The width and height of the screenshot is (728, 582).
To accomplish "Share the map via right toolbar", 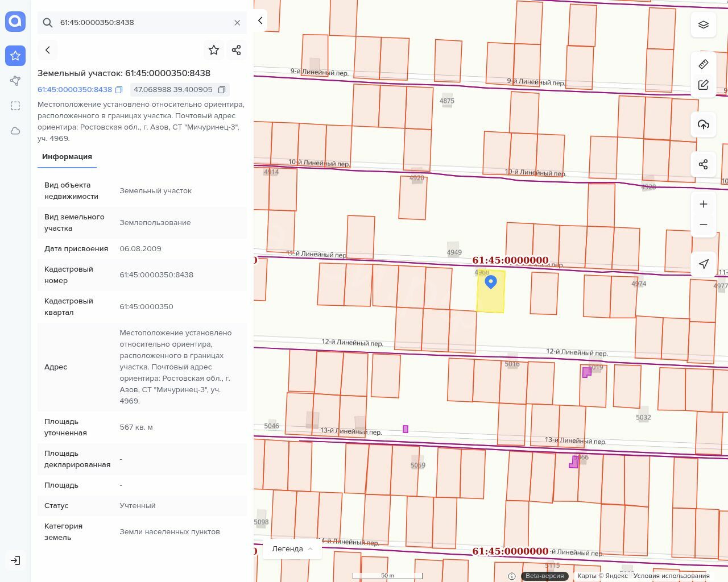I will tap(704, 164).
